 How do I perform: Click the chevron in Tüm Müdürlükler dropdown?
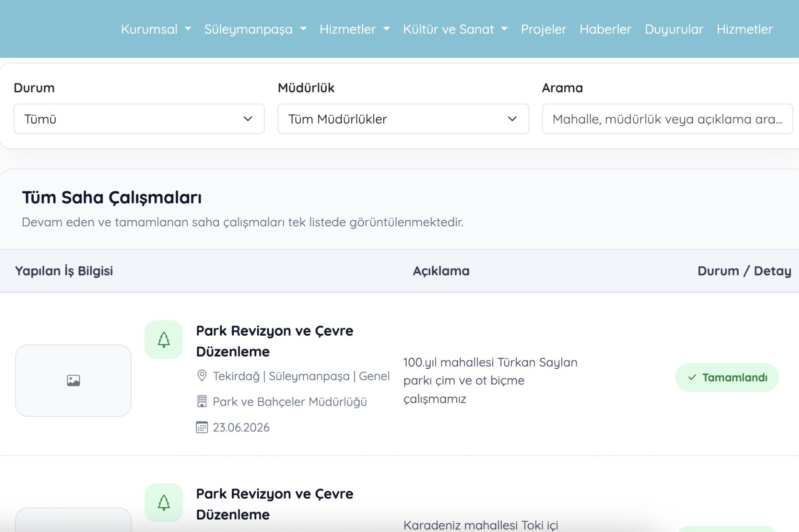tap(512, 119)
